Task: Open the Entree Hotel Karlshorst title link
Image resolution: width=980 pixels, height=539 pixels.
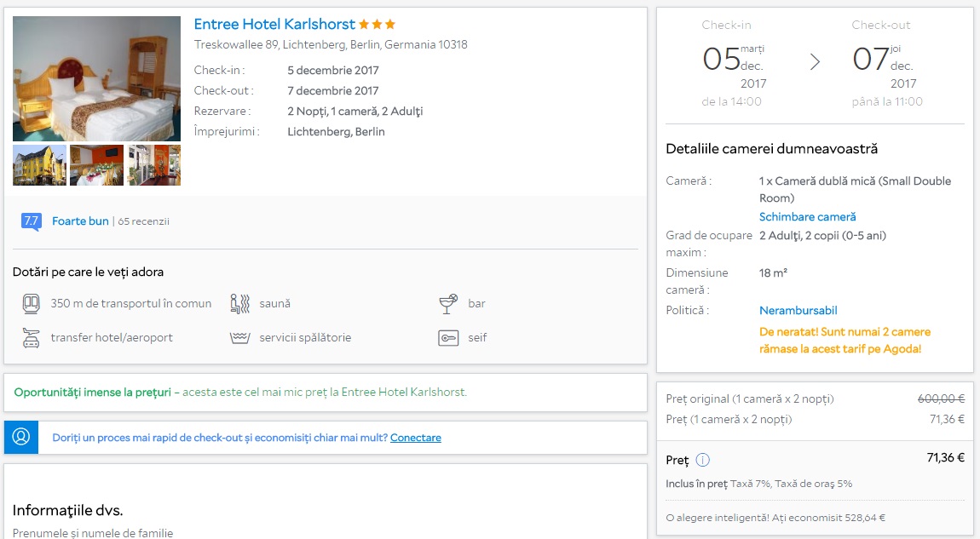Action: click(x=274, y=24)
